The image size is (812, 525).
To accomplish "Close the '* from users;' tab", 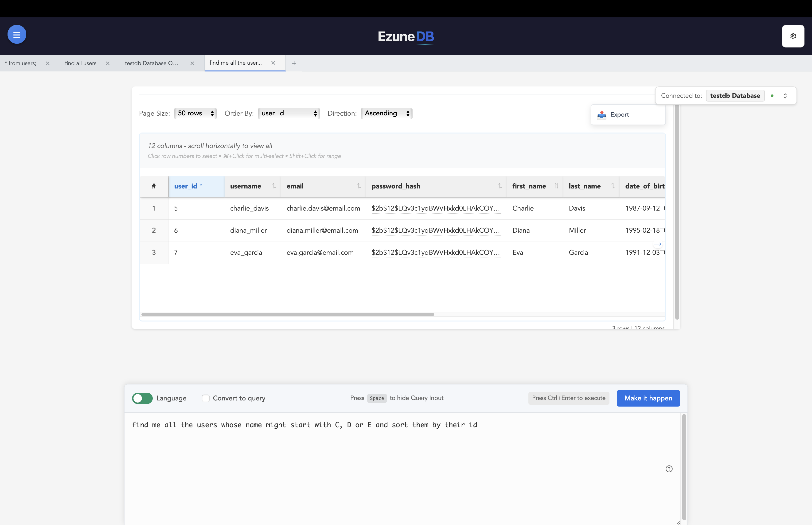I will point(48,63).
